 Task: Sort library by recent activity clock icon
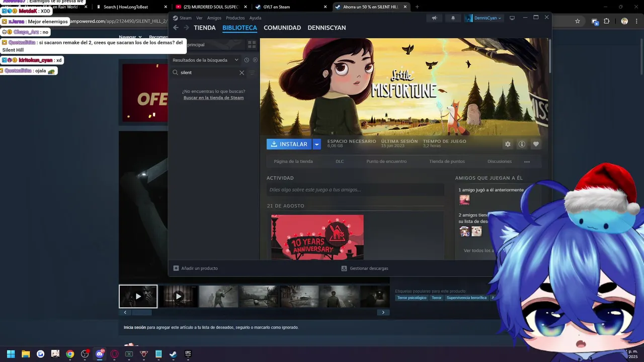click(247, 60)
